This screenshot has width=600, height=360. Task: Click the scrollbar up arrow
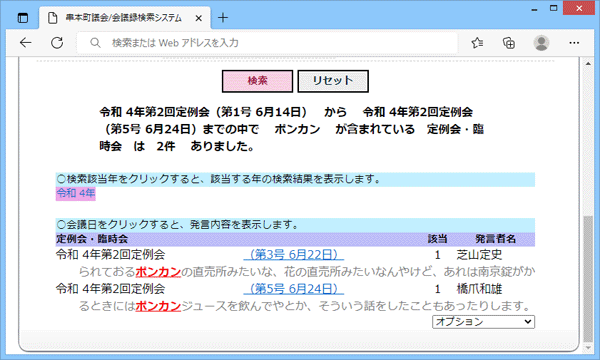click(588, 63)
